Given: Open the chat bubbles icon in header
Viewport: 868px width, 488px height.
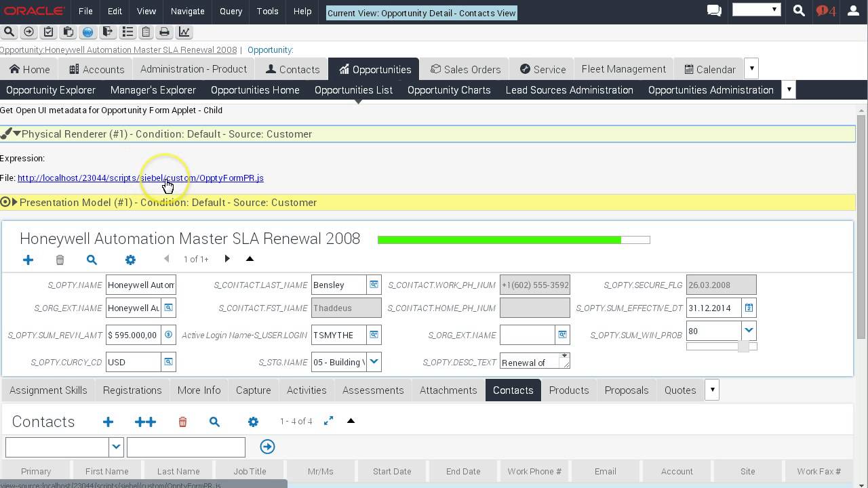Looking at the screenshot, I should tap(714, 10).
